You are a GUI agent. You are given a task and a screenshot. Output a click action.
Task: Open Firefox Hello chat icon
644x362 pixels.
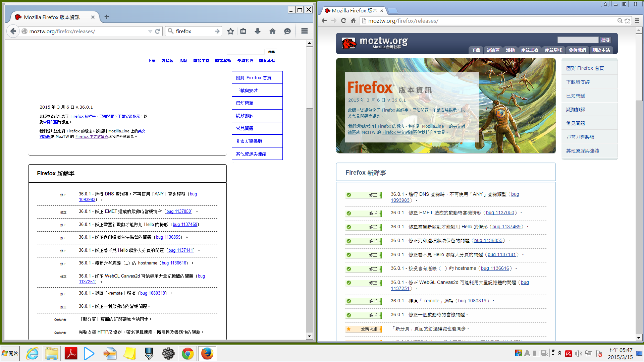pos(287,31)
